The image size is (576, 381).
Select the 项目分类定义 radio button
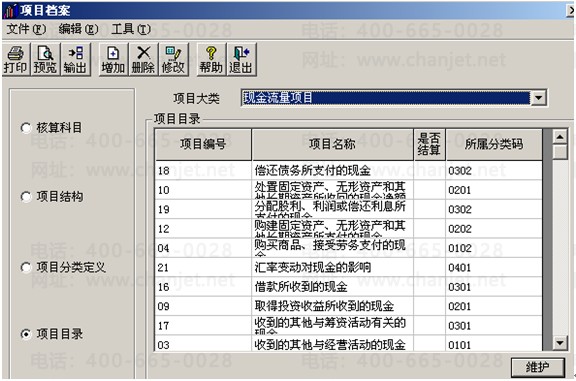coord(26,267)
